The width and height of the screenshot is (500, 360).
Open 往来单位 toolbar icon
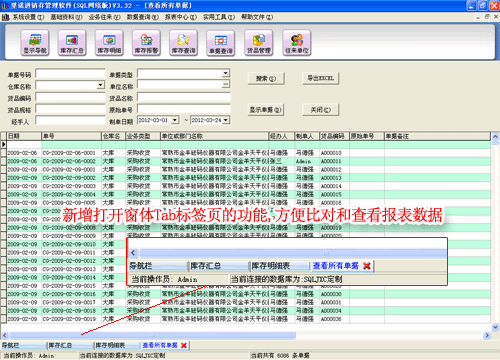click(x=297, y=42)
